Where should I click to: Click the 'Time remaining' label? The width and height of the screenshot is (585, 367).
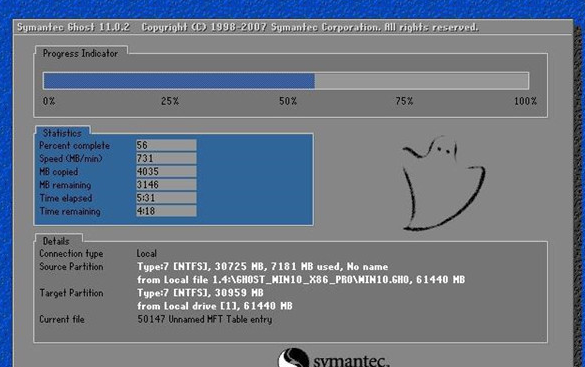[x=70, y=211]
